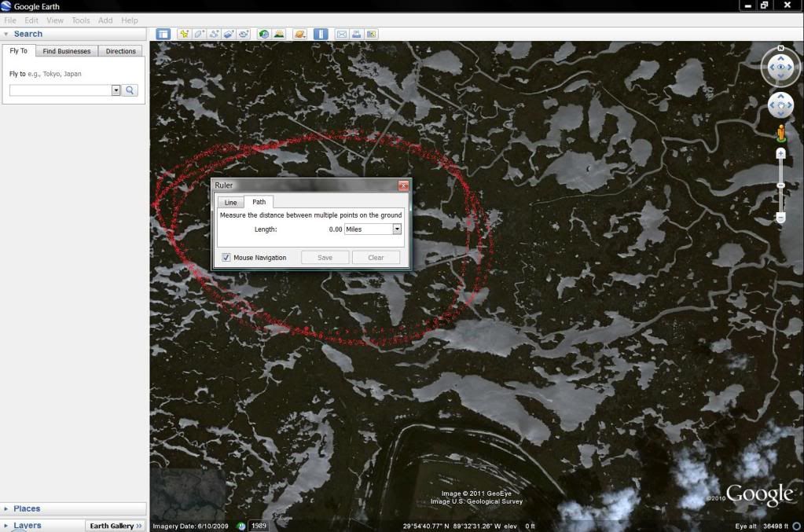Open the Fly To history dropdown arrow
Image resolution: width=804 pixels, height=532 pixels.
click(116, 90)
